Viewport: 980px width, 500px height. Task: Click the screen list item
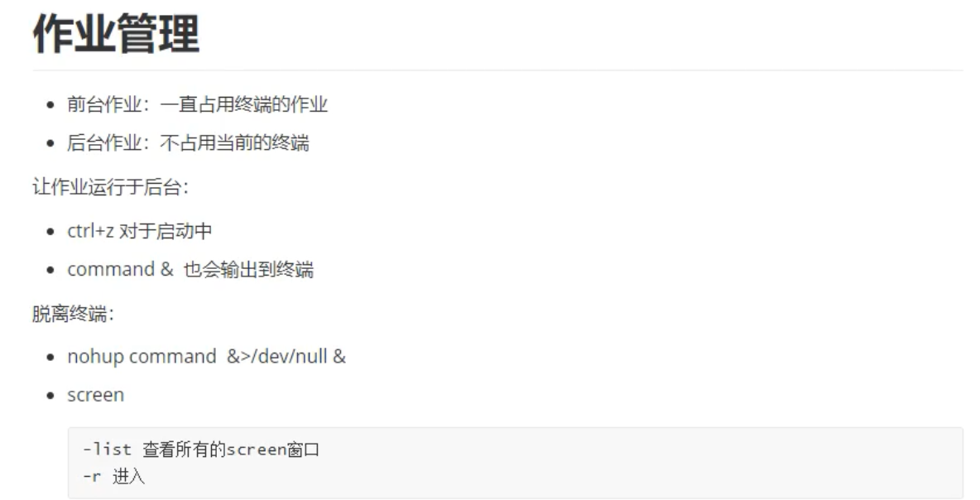pyautogui.click(x=96, y=396)
